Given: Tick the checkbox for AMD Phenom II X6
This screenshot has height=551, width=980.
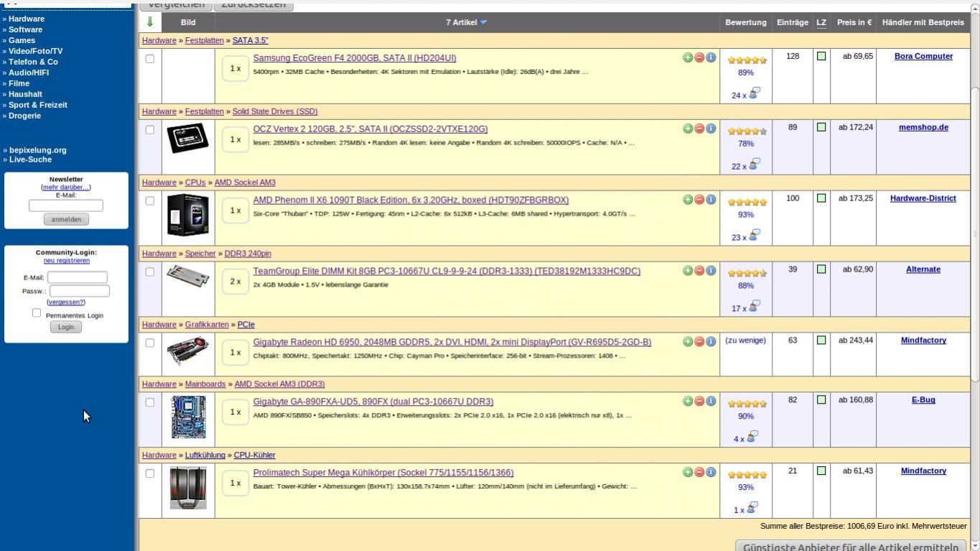Looking at the screenshot, I should coord(150,201).
